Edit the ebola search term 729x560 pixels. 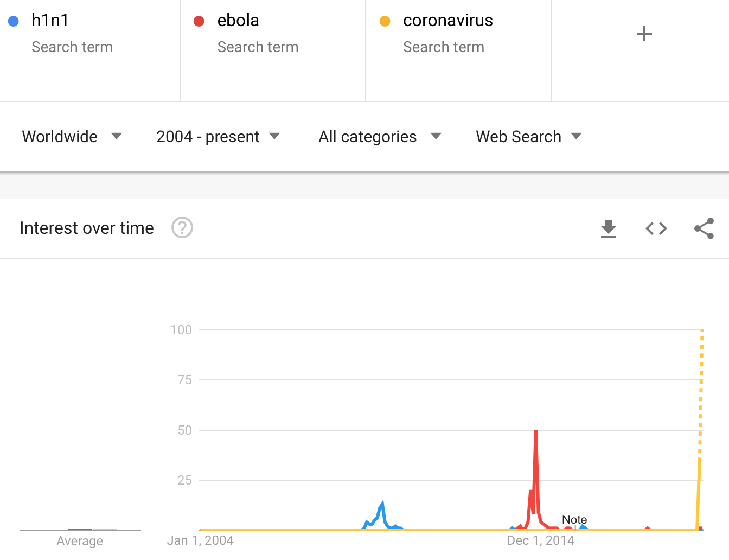238,21
